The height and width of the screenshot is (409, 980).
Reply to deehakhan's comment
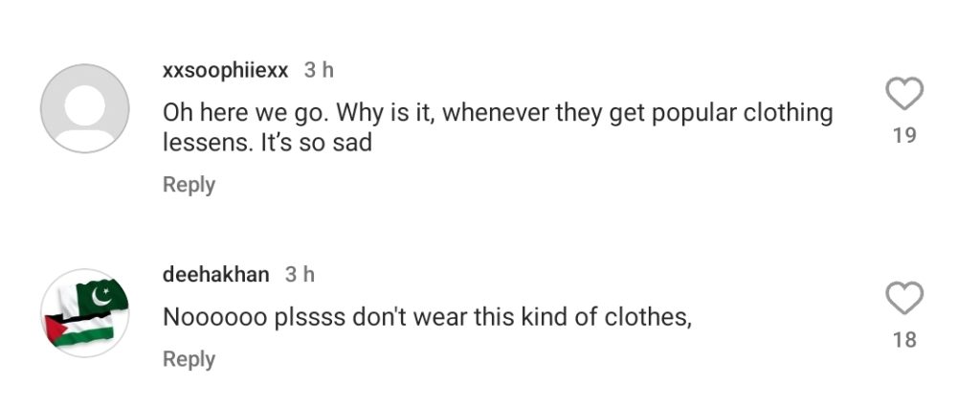point(189,359)
